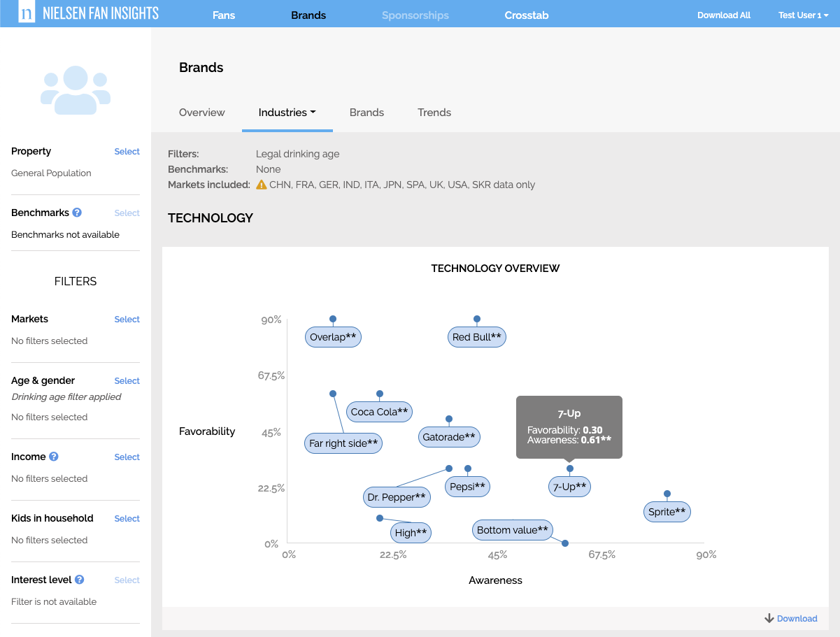Click Download All in the top bar
Viewport: 840px width, 637px height.
point(723,15)
